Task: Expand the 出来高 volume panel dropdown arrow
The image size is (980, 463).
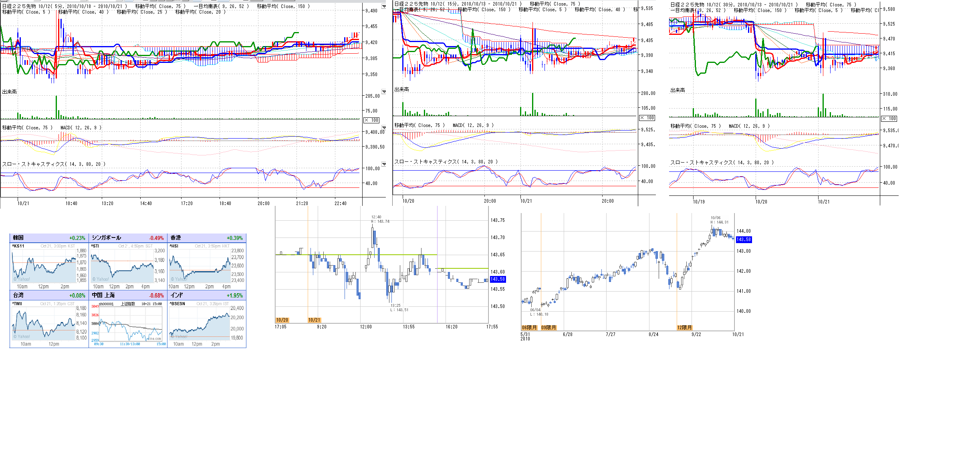Action: pyautogui.click(x=384, y=92)
